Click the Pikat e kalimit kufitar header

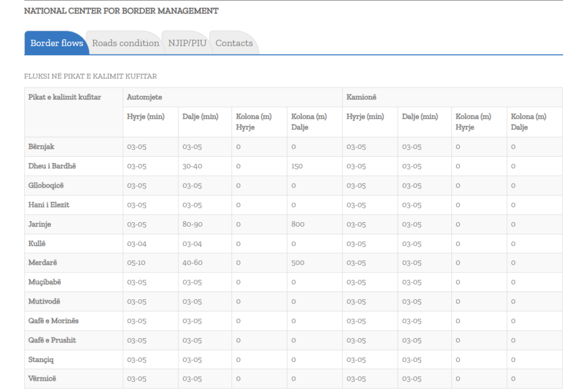click(65, 97)
